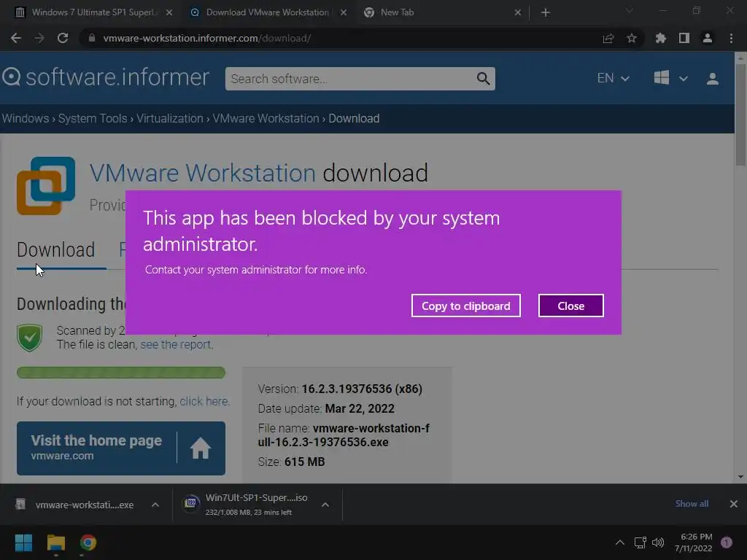The image size is (747, 560).
Task: Click the share page icon in address bar
Action: click(x=608, y=39)
